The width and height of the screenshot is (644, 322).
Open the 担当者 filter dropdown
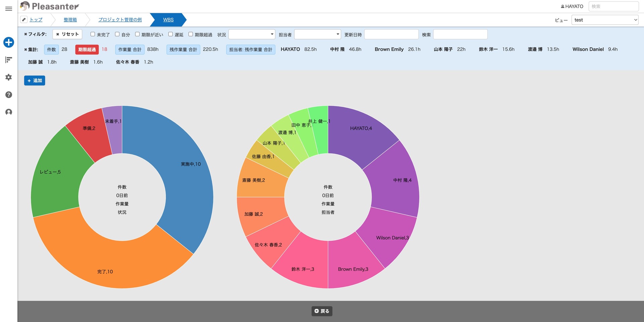click(x=317, y=34)
